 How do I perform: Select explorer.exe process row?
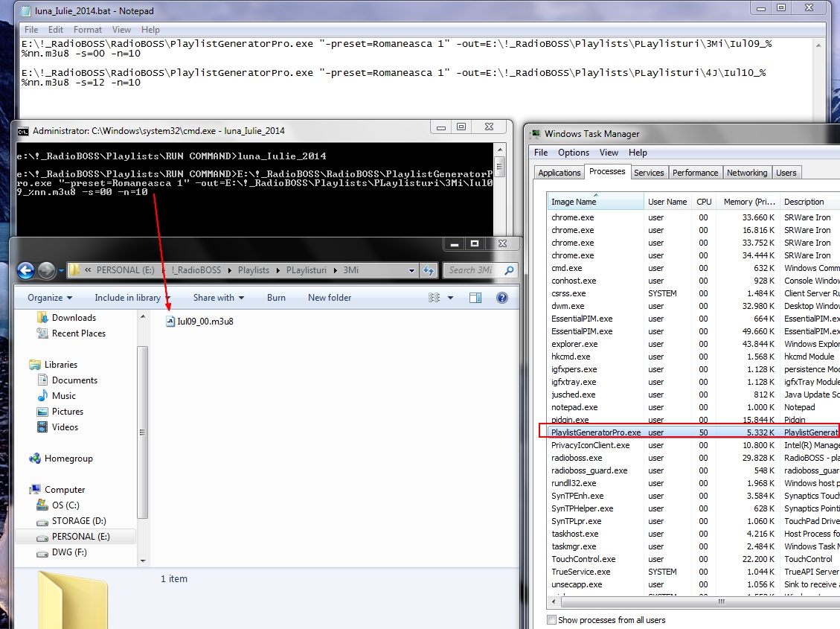coord(692,344)
